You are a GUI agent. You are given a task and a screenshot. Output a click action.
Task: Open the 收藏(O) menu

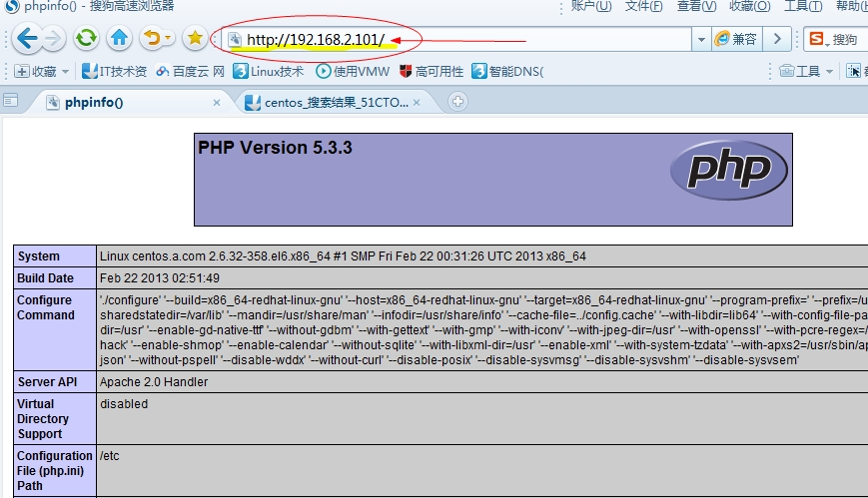click(749, 6)
